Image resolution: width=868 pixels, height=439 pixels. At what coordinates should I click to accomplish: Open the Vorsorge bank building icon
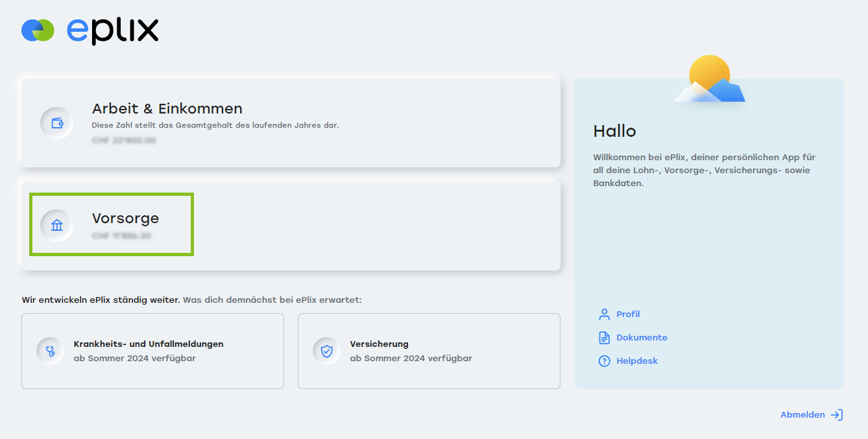tap(57, 226)
